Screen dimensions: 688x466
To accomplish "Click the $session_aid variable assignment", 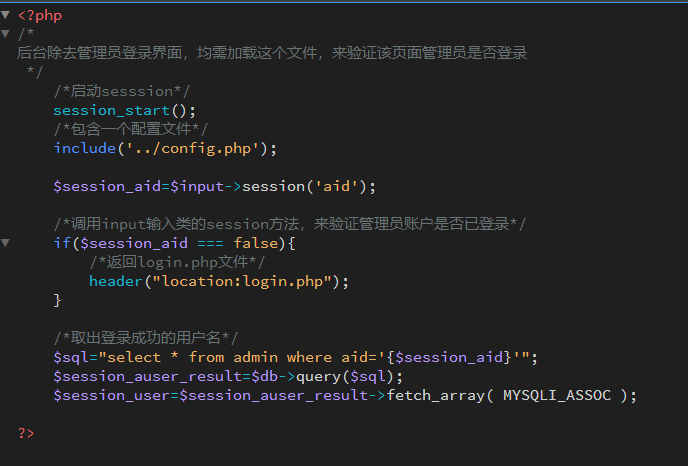I will pos(107,186).
